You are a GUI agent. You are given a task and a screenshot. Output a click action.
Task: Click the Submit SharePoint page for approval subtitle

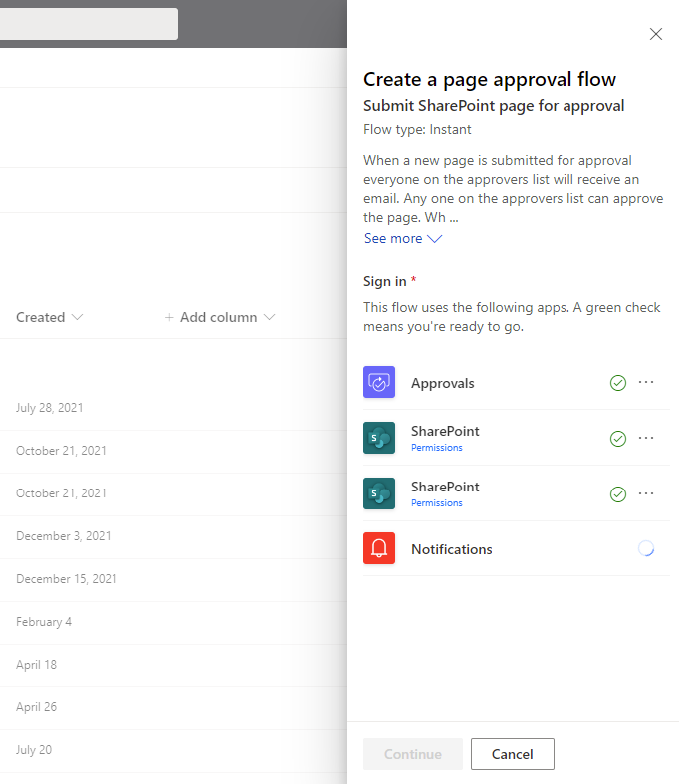coord(494,106)
